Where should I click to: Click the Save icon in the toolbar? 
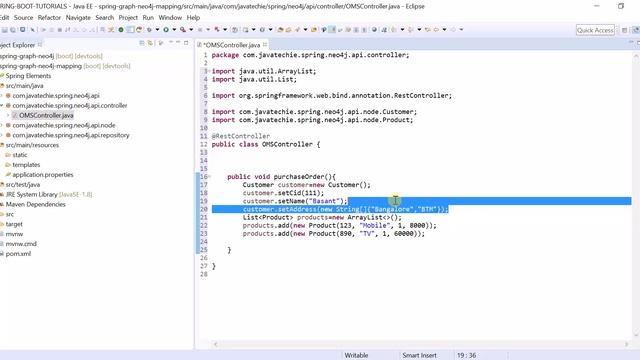click(5, 30)
